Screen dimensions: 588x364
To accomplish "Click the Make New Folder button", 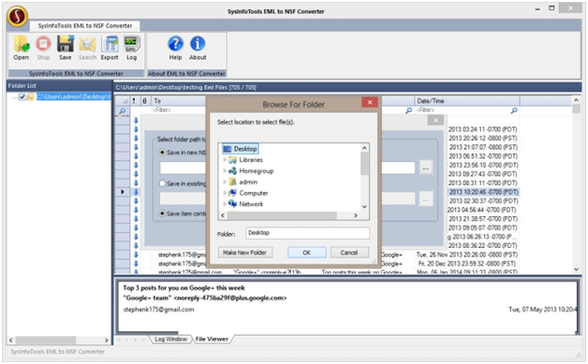I will tap(245, 253).
